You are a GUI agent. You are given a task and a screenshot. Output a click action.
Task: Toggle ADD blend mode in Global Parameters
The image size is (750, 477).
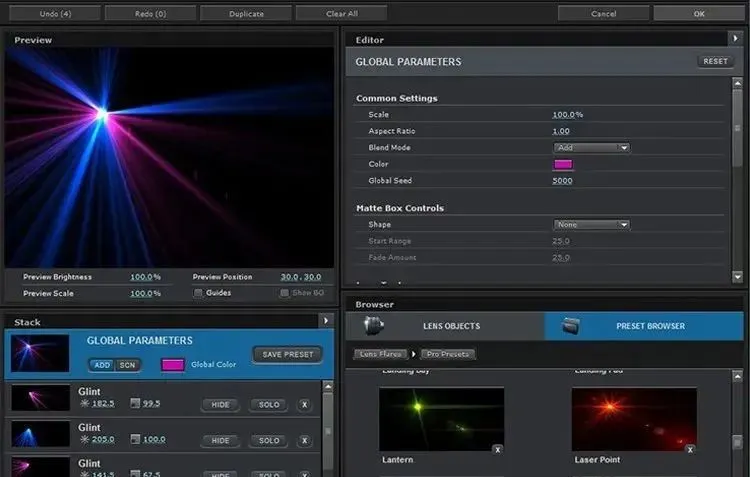coord(103,365)
